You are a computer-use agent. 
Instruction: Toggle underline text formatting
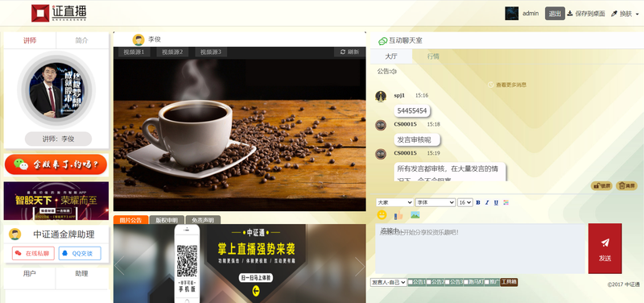coord(496,202)
